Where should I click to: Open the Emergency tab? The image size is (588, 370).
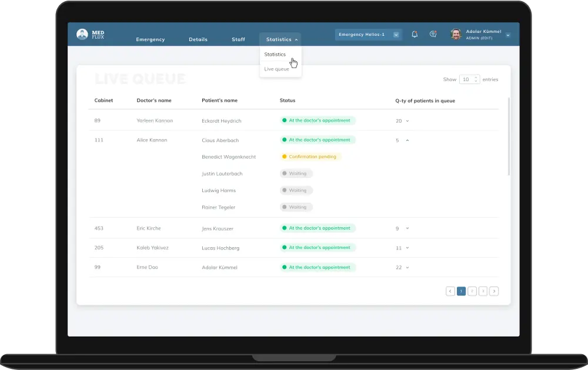[x=151, y=40]
